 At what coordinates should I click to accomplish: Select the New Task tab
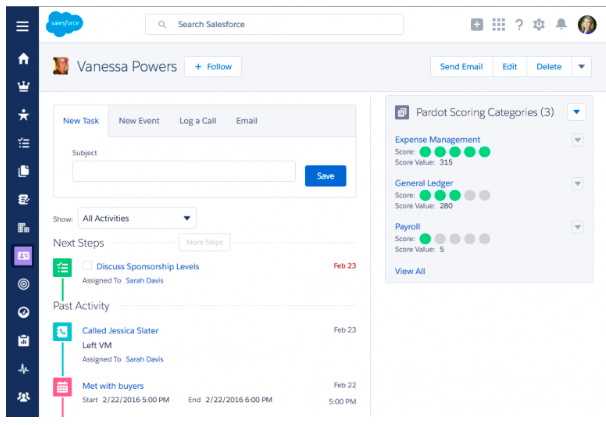(x=81, y=121)
